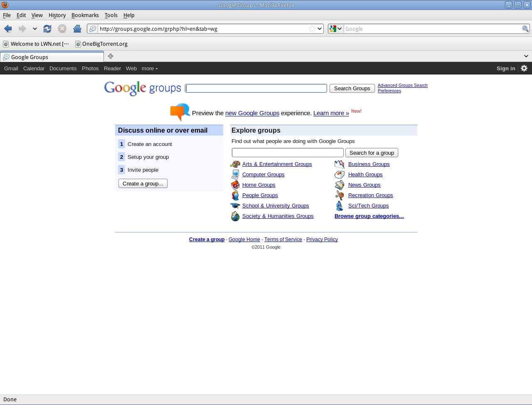Viewport: 532px width, 405px height.
Task: Click the site identity icon in URL bar
Action: tap(93, 29)
